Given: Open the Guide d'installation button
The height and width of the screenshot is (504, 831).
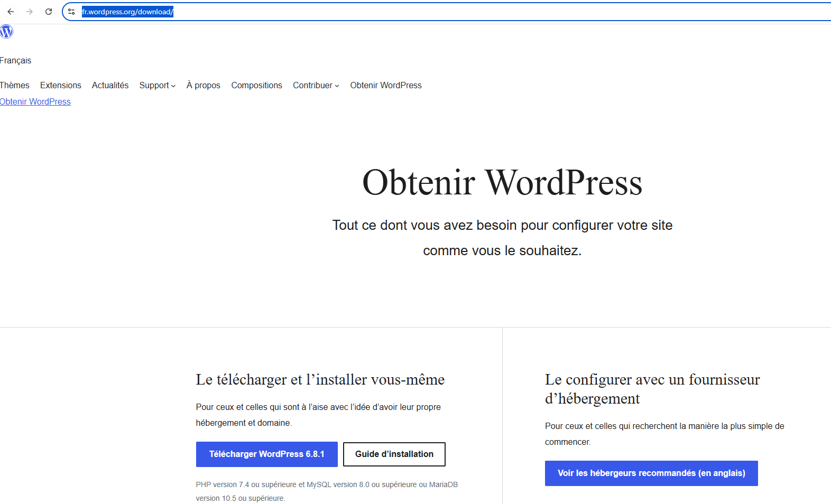Looking at the screenshot, I should tap(394, 454).
